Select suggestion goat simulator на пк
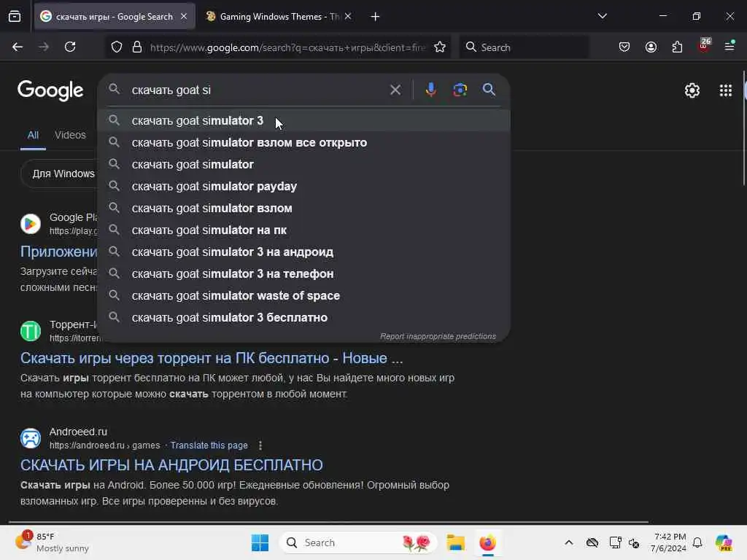747x560 pixels. 303,230
